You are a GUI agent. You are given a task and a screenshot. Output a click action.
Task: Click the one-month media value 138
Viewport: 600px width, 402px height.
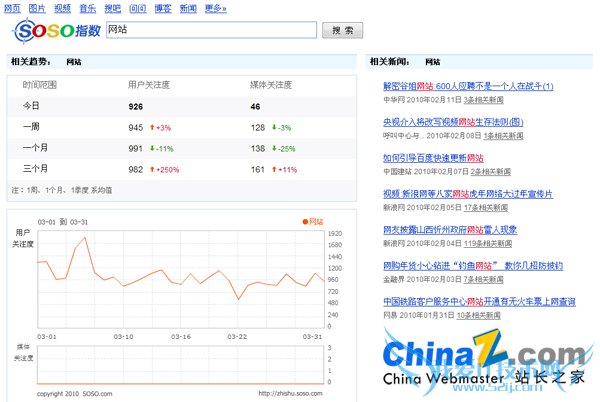(x=258, y=148)
